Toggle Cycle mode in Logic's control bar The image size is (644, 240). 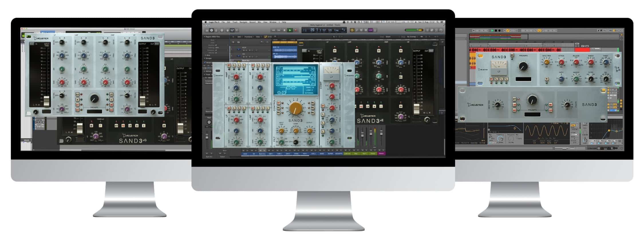352,30
